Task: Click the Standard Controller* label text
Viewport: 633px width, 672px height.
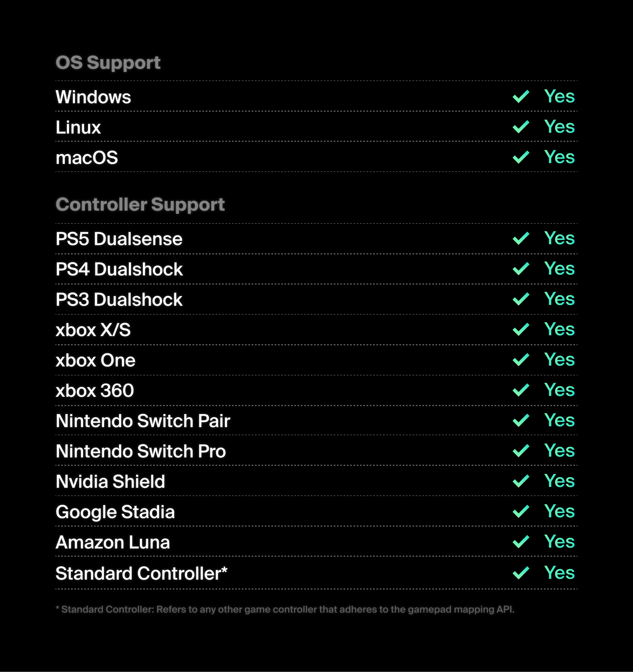Action: tap(142, 573)
